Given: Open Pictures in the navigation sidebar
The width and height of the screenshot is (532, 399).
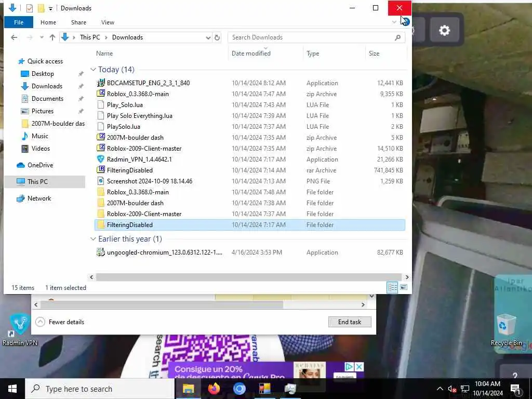Looking at the screenshot, I should 42,111.
